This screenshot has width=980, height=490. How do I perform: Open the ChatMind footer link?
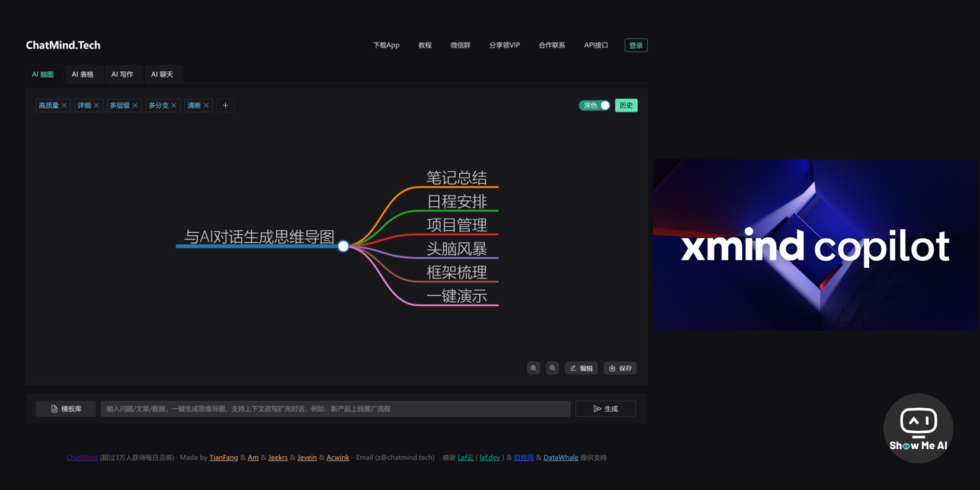82,457
